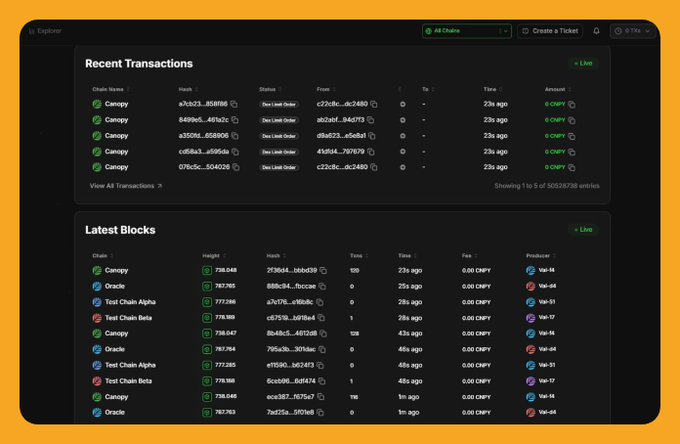Copy block hash 7ad25a...5f01e8
680x444 pixels.
tap(320, 412)
